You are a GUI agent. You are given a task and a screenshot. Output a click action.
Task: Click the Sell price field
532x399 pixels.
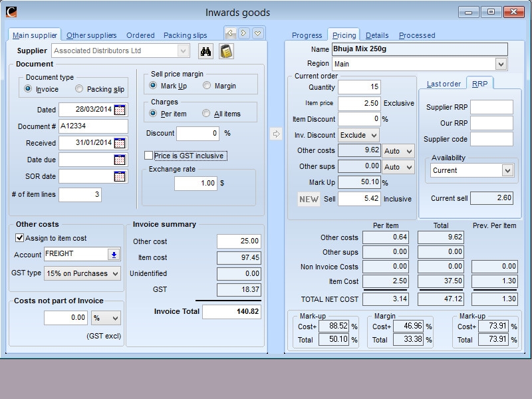pos(359,199)
